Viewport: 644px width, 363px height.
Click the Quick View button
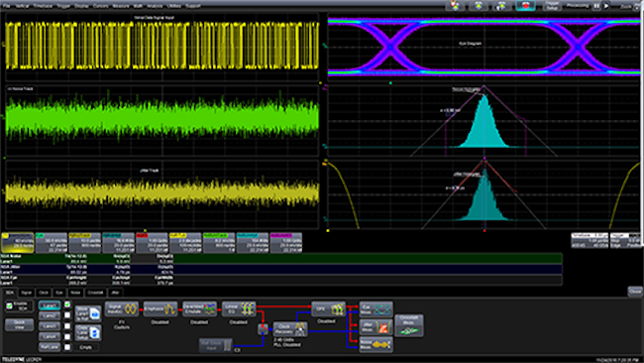click(x=19, y=324)
